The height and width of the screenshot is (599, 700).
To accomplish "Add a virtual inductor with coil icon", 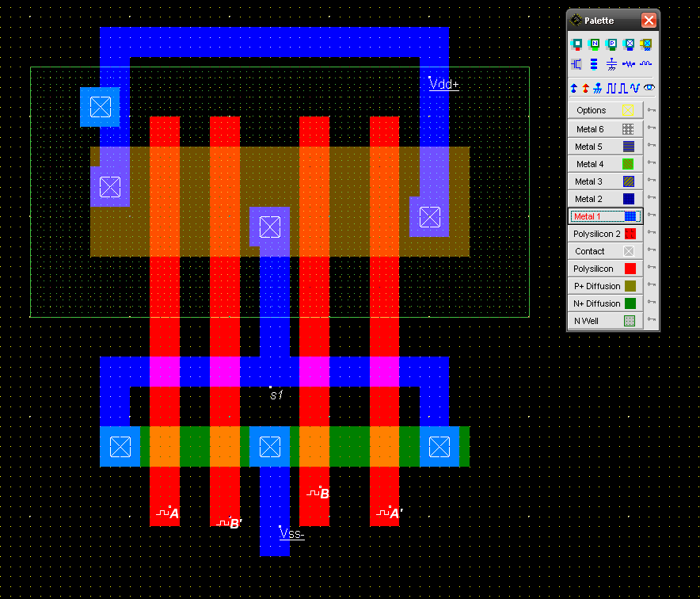I will tap(646, 64).
